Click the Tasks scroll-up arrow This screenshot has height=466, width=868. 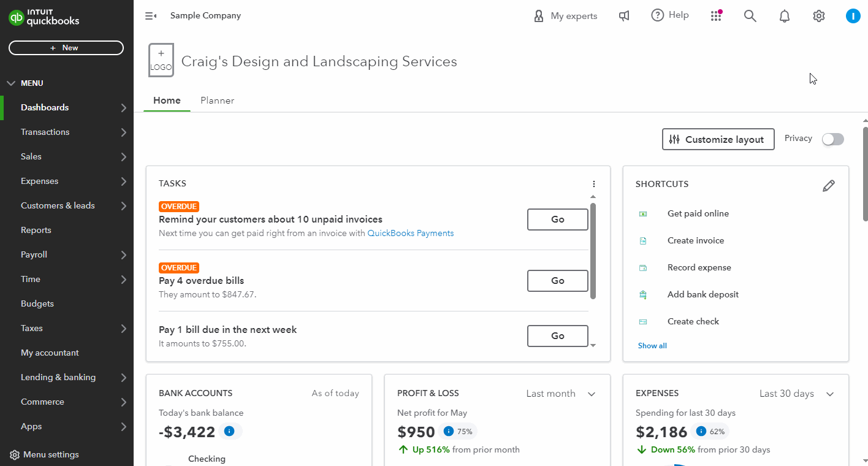click(593, 197)
